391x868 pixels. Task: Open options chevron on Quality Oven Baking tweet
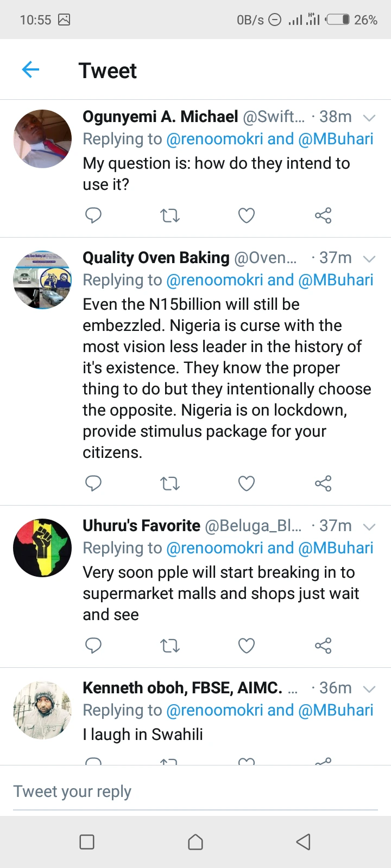click(369, 259)
